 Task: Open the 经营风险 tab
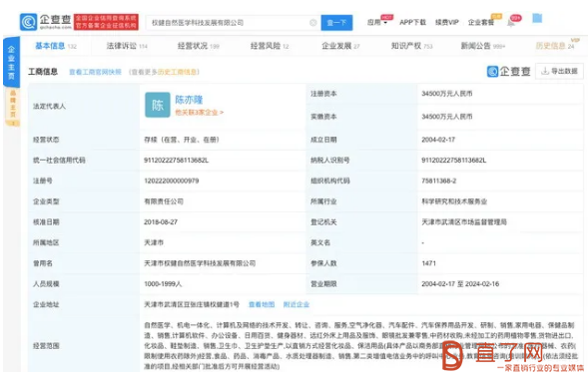(270, 46)
